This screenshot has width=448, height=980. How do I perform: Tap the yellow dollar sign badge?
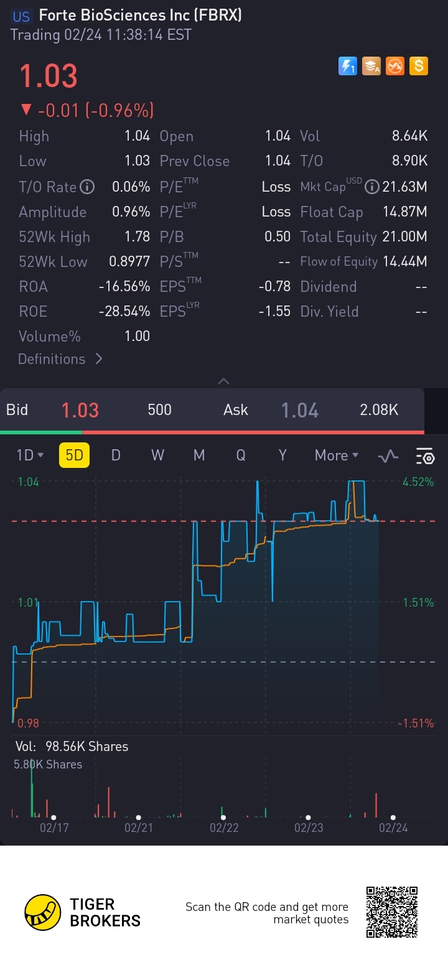tap(419, 66)
